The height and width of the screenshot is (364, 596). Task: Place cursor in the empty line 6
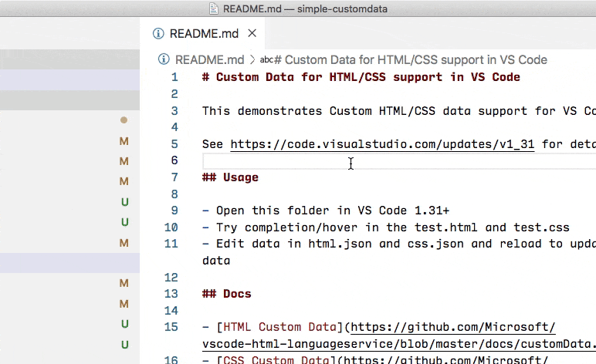[x=386, y=160]
